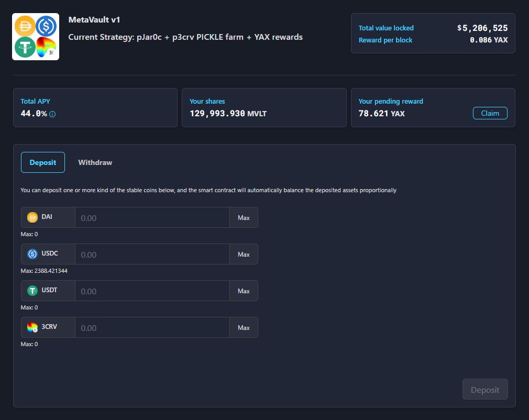Image resolution: width=529 pixels, height=420 pixels.
Task: Click the DAI token label
Action: 47,217
